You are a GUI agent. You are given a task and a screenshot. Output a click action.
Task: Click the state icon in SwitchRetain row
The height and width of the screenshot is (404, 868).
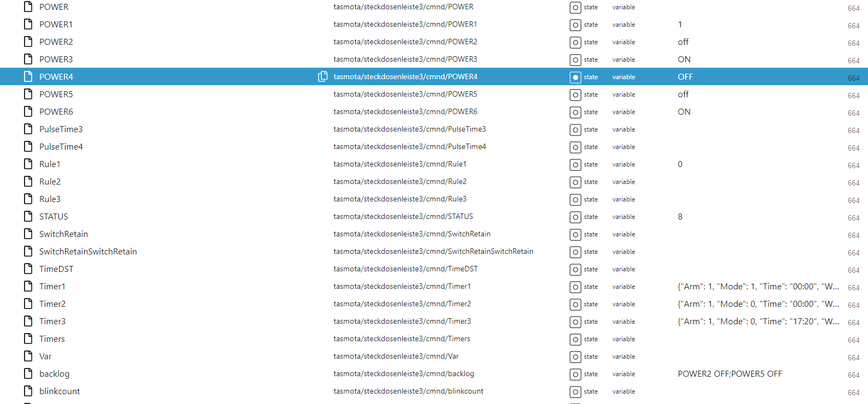575,234
